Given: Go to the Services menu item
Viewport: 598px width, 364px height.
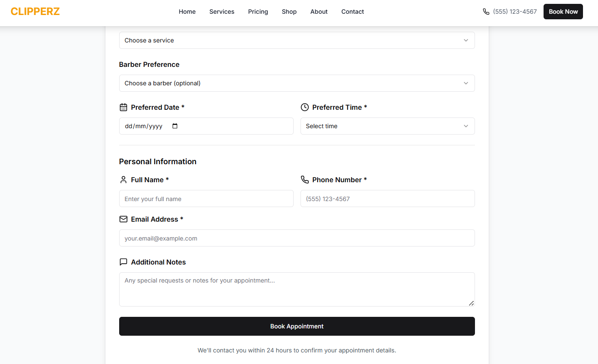Looking at the screenshot, I should tap(222, 12).
